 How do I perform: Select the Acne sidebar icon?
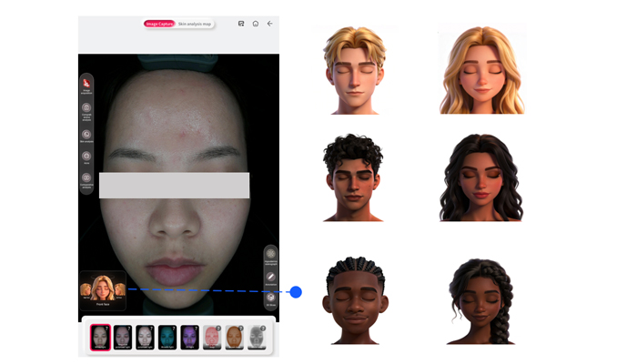click(x=86, y=156)
